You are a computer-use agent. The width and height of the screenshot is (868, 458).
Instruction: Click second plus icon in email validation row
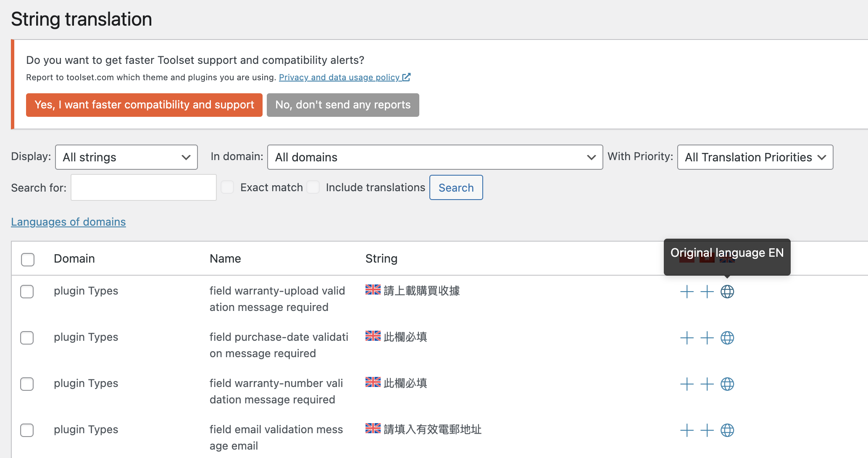coord(707,430)
